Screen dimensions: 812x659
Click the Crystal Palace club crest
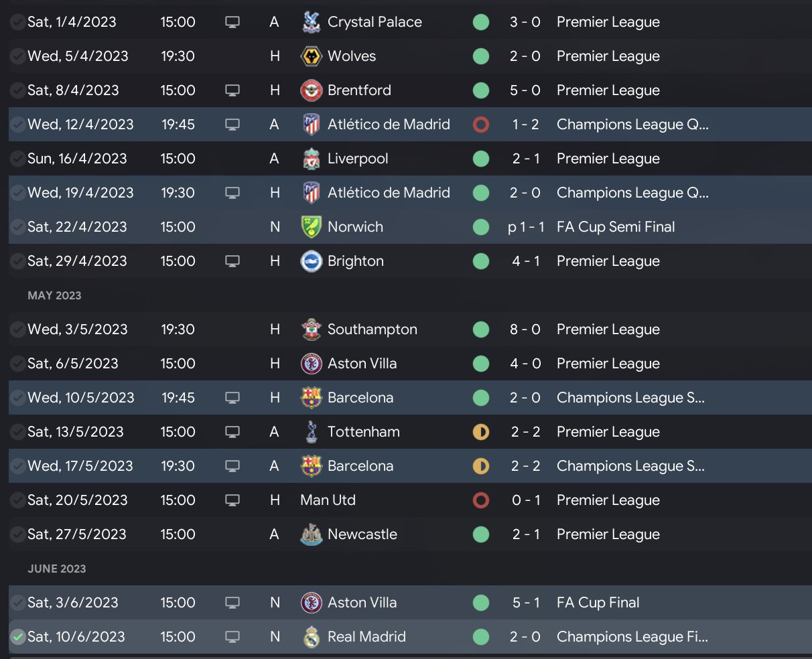click(x=311, y=22)
